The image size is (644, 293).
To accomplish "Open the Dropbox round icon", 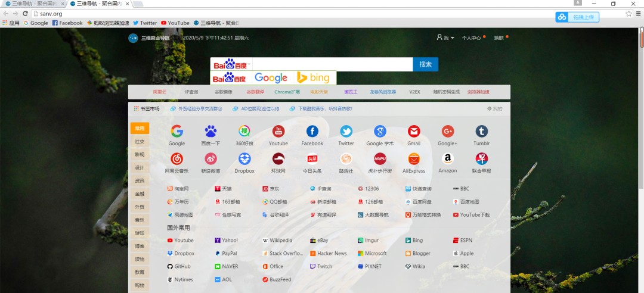I will 244,159.
